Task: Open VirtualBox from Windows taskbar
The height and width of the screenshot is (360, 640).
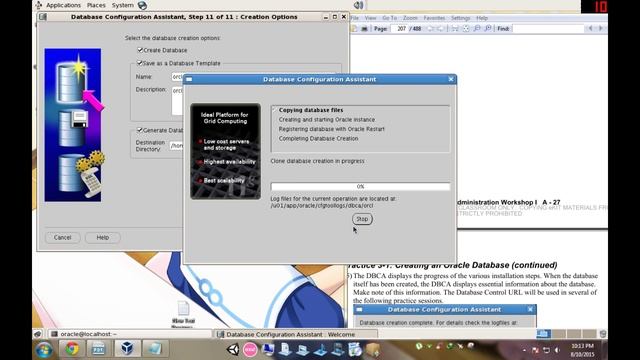Action: pos(127,349)
